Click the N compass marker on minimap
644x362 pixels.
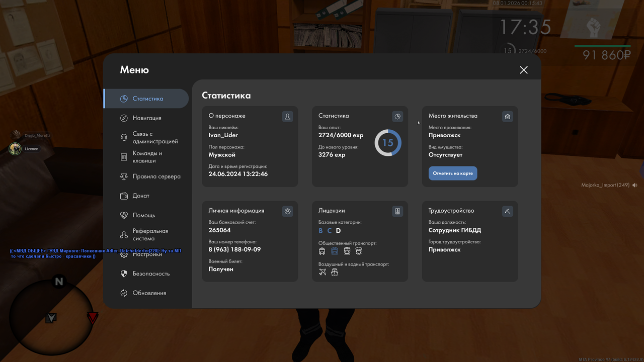pyautogui.click(x=59, y=282)
